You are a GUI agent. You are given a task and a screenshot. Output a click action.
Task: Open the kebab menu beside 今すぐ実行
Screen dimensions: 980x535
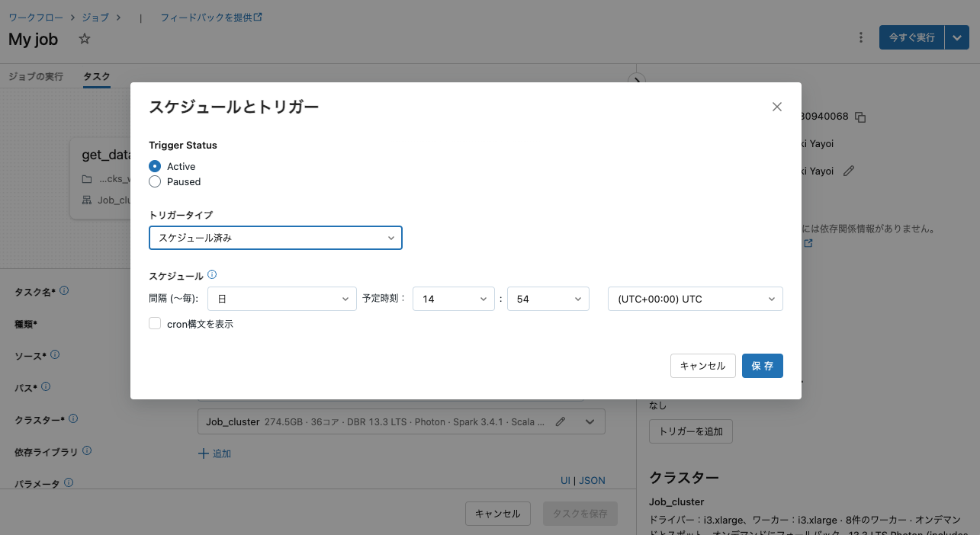(x=860, y=37)
